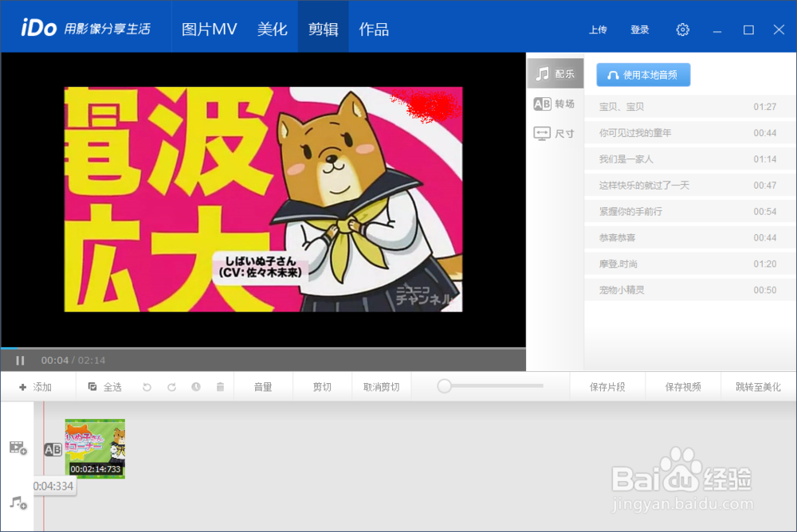Click the video progress bar
The image size is (797, 532).
(263, 348)
